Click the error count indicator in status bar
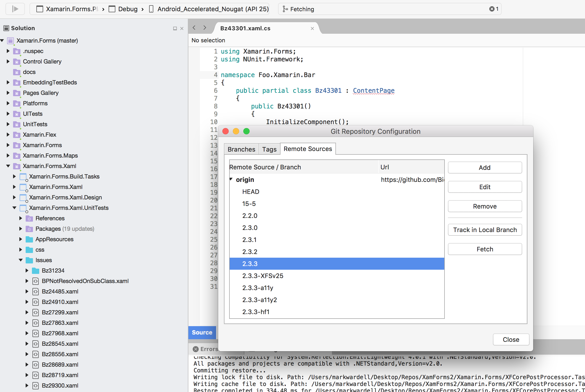Screen dimensions: 585x392 [x=494, y=9]
